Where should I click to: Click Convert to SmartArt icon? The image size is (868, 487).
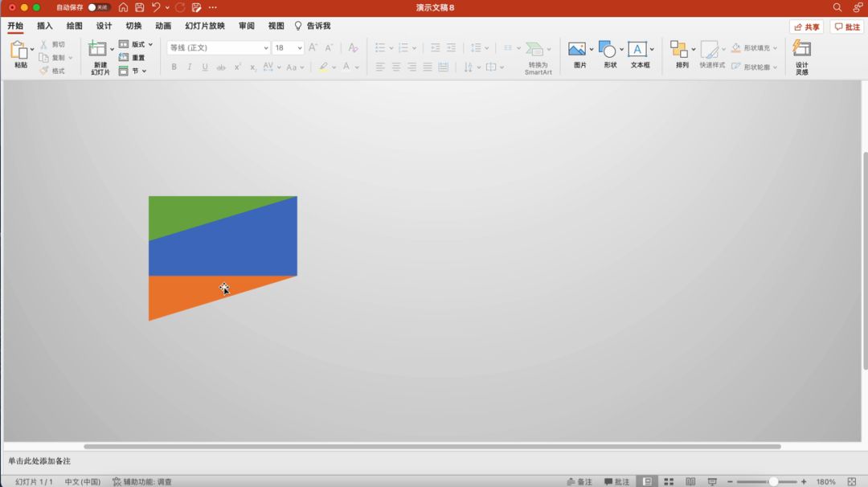tap(534, 49)
